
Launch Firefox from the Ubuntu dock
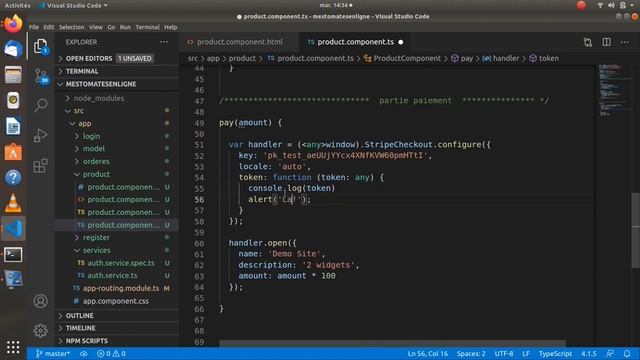point(13,24)
